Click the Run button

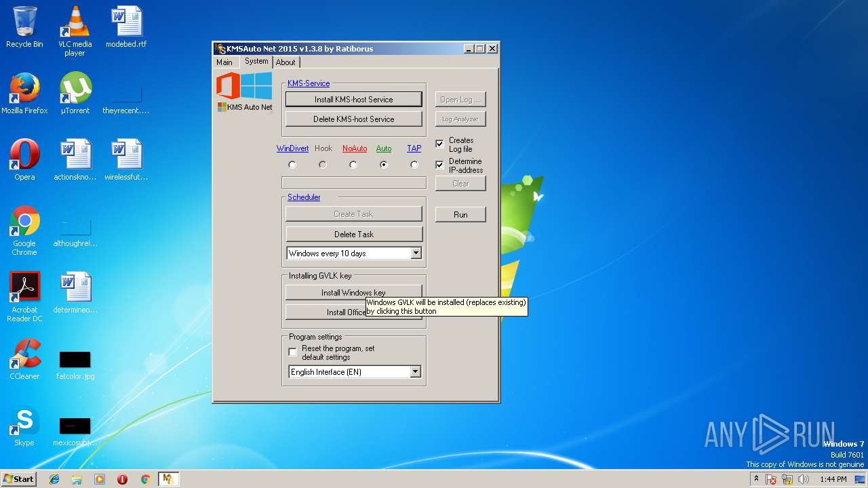460,215
